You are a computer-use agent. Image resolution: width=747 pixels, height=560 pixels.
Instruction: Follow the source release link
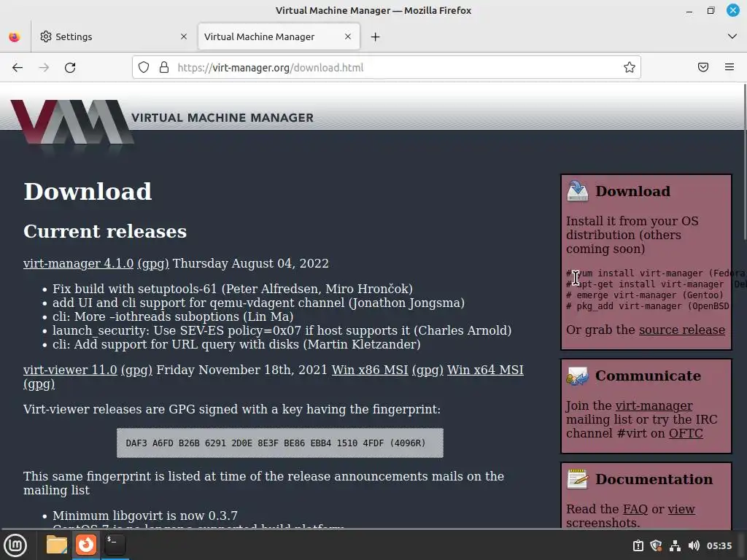[x=682, y=330]
